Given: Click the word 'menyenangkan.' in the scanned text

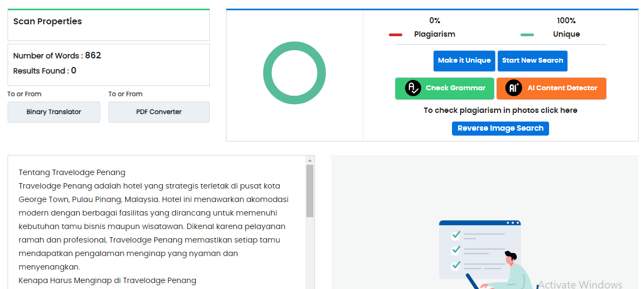Looking at the screenshot, I should click(x=49, y=267).
